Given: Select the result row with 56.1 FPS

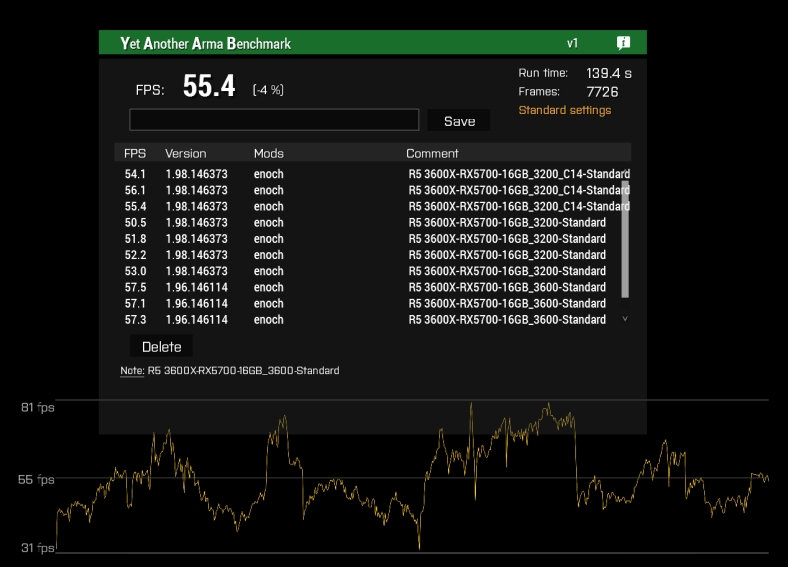Looking at the screenshot, I should (x=372, y=190).
